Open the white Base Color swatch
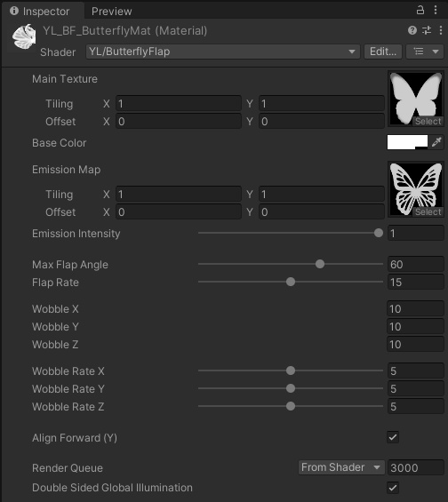The image size is (448, 502). 407,142
